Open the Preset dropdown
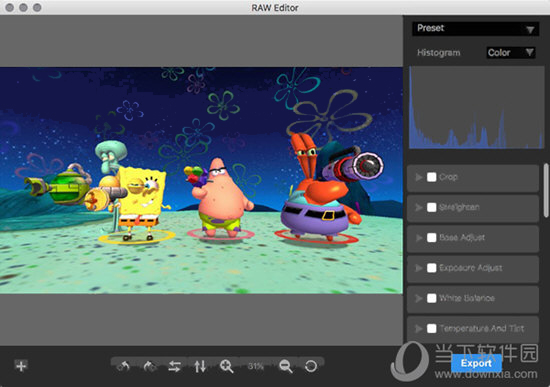Screen dimensions: 550x387 (475, 28)
